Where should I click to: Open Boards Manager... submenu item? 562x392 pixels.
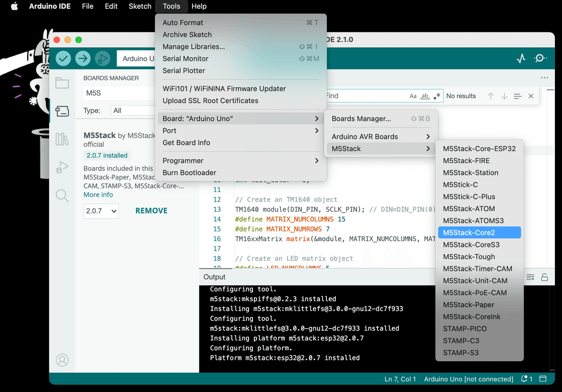[x=381, y=118]
